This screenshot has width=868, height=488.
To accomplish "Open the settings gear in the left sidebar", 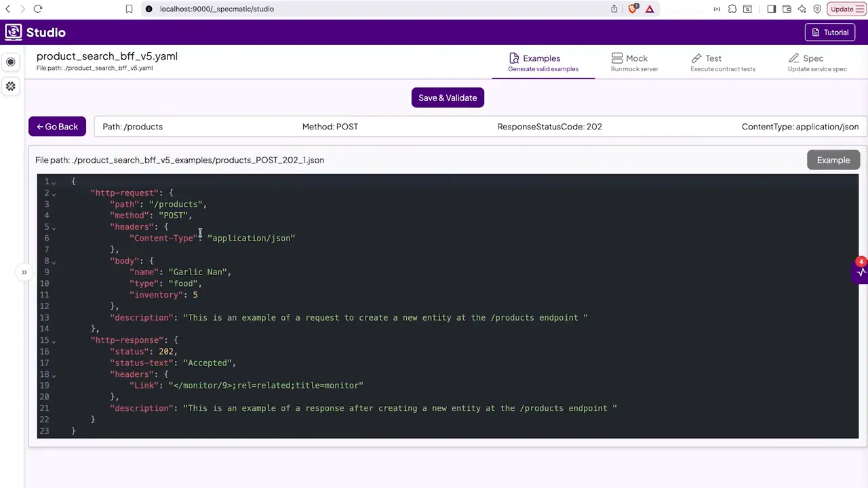I will [10, 86].
